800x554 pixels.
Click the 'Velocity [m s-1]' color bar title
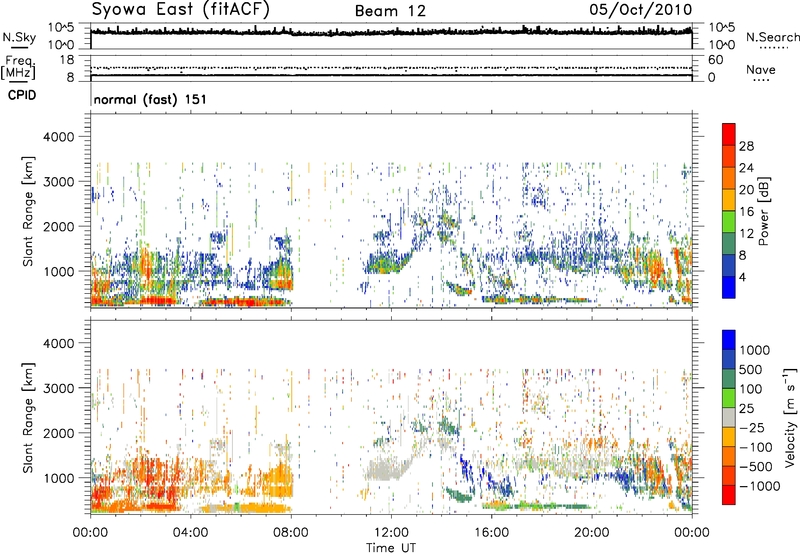[x=790, y=417]
